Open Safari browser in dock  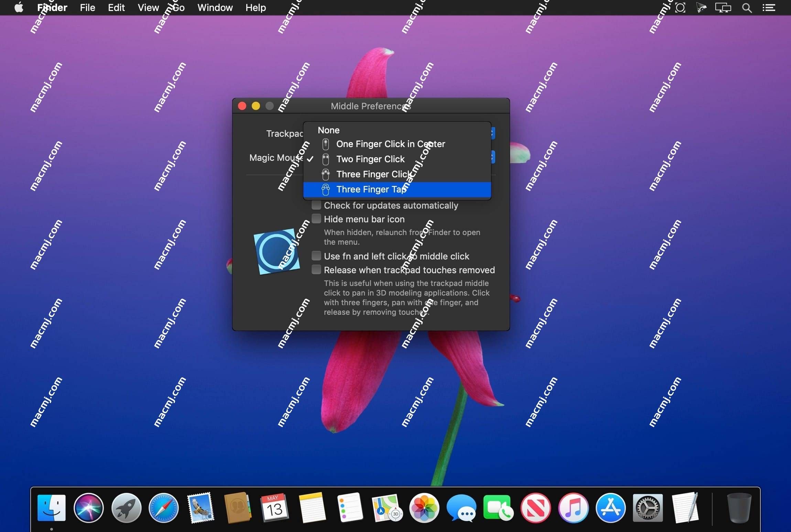[x=163, y=508]
